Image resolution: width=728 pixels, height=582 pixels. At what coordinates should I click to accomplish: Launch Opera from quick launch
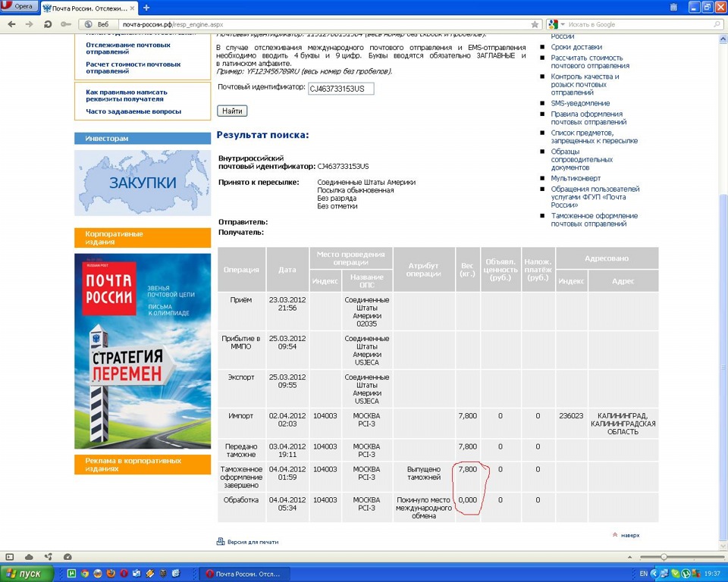click(124, 574)
